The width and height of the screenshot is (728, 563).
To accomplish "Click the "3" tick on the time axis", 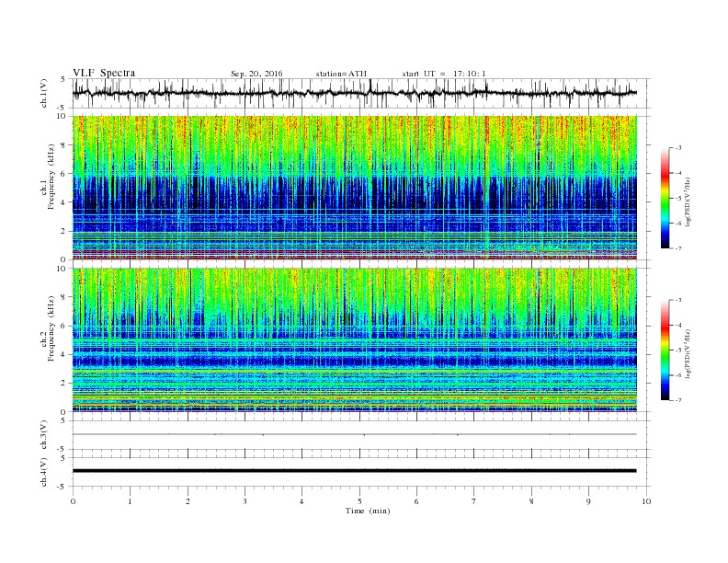I will [245, 501].
